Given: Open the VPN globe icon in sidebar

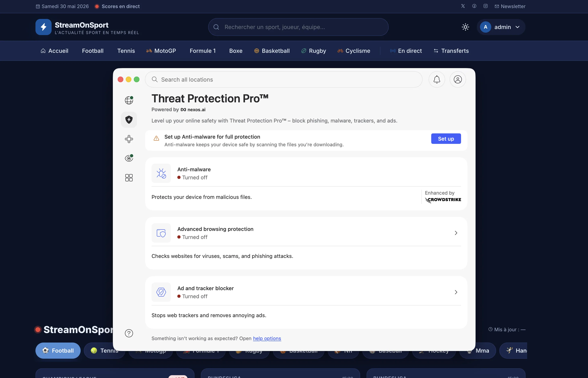Looking at the screenshot, I should [129, 100].
